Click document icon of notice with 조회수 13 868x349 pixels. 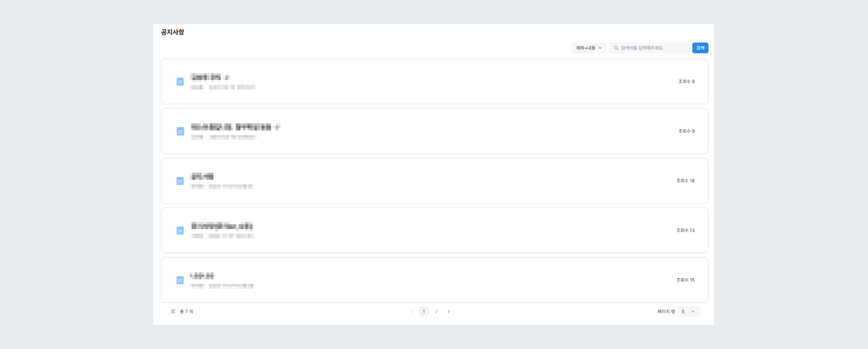tap(180, 230)
